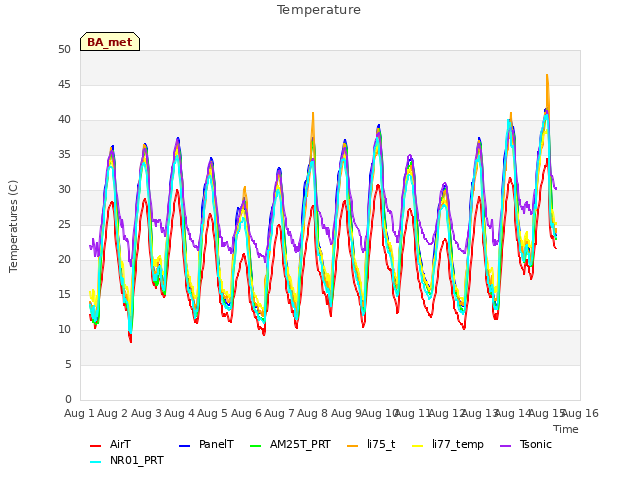Click the Aug 2 x-axis label
640x480 pixels.
(113, 413)
